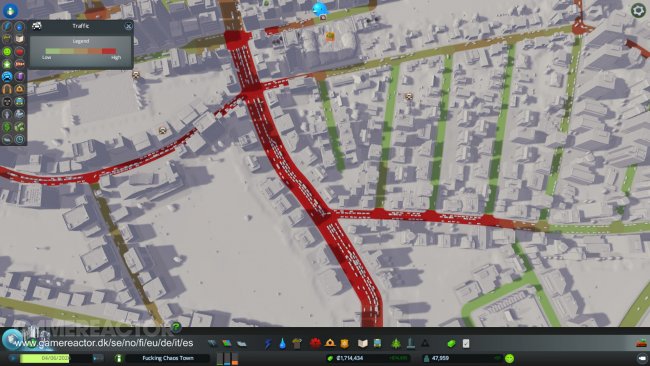Select the black mask Crime info view

[7, 101]
